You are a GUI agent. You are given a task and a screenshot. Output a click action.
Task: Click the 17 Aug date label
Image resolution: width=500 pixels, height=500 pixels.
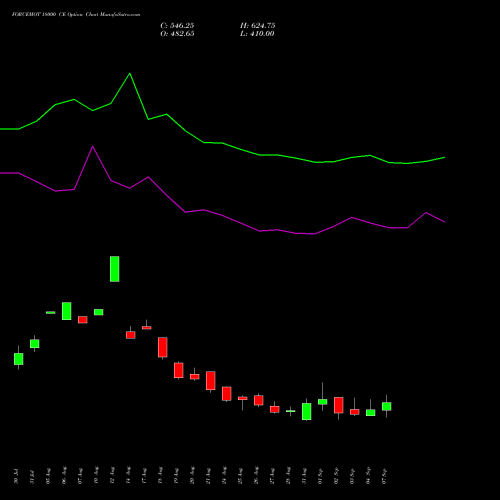144,476
